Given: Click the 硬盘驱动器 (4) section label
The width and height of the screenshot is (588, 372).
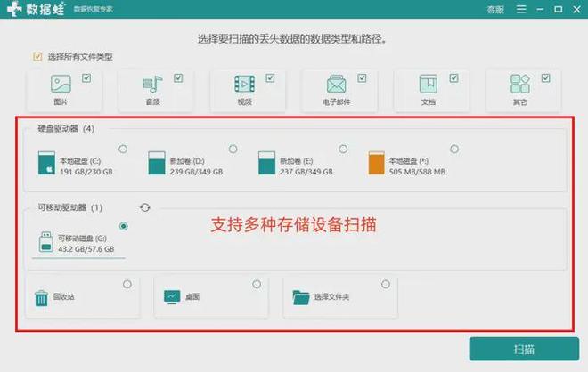Looking at the screenshot, I should (66, 129).
